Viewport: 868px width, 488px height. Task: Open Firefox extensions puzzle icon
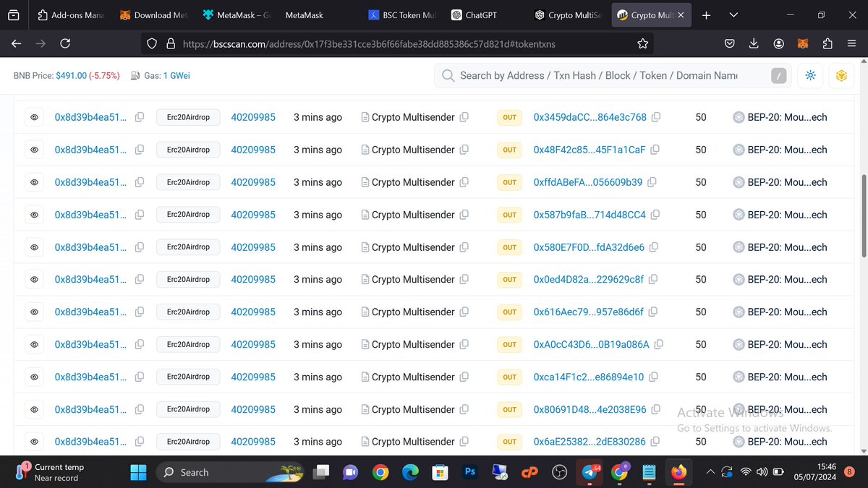(x=827, y=43)
